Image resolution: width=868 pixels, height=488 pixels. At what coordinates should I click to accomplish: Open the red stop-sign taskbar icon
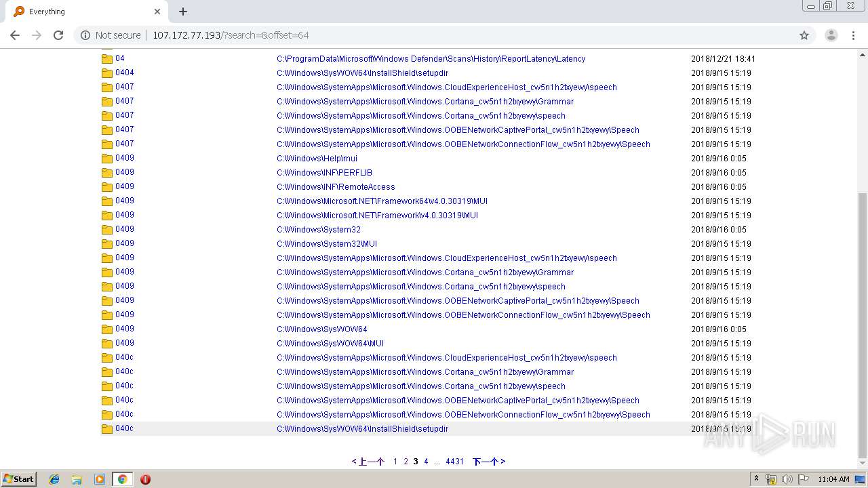(145, 479)
